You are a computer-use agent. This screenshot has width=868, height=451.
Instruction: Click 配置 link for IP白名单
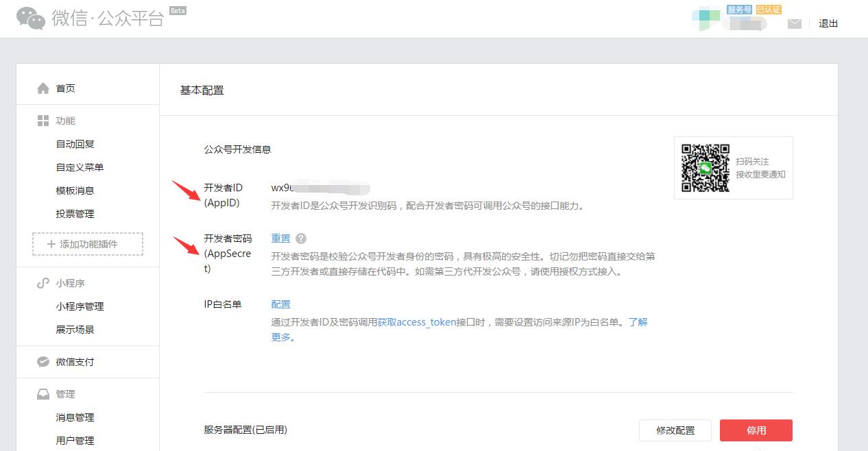(x=280, y=304)
